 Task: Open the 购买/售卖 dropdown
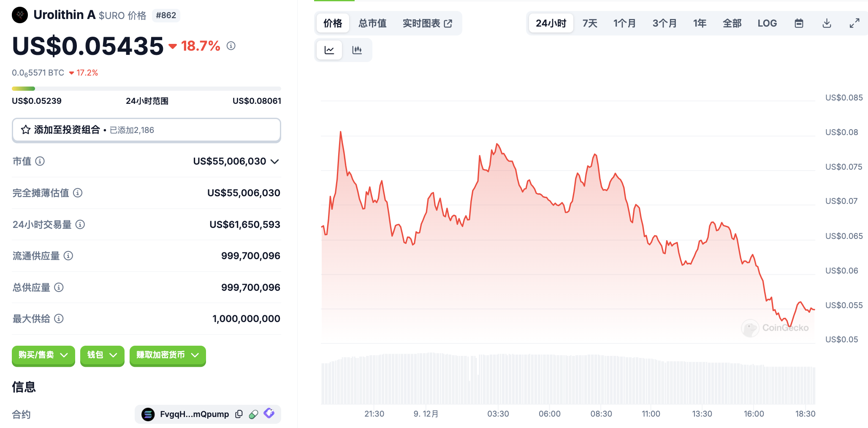43,355
